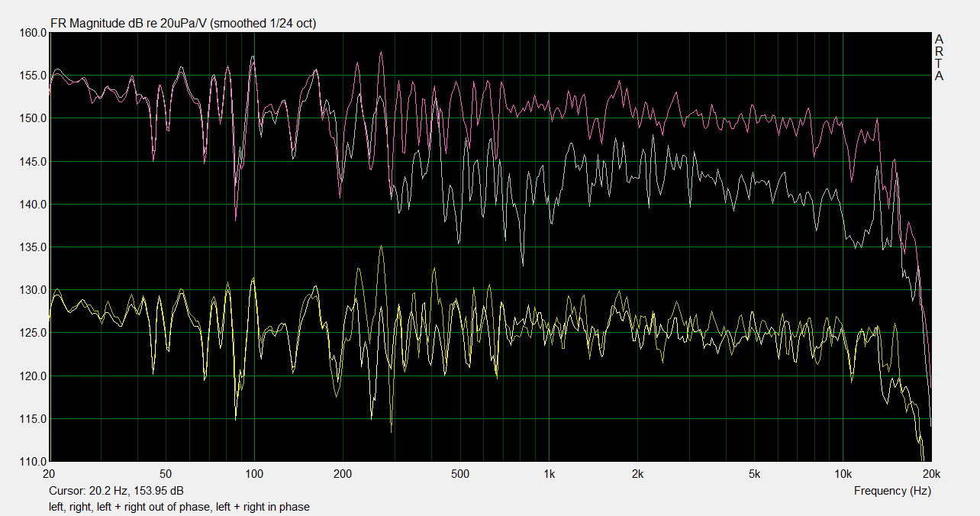Select the 'Cursor: 20.2 Hz, 153.95 dB' readout
Viewport: 980px width, 516px height.
tap(116, 491)
